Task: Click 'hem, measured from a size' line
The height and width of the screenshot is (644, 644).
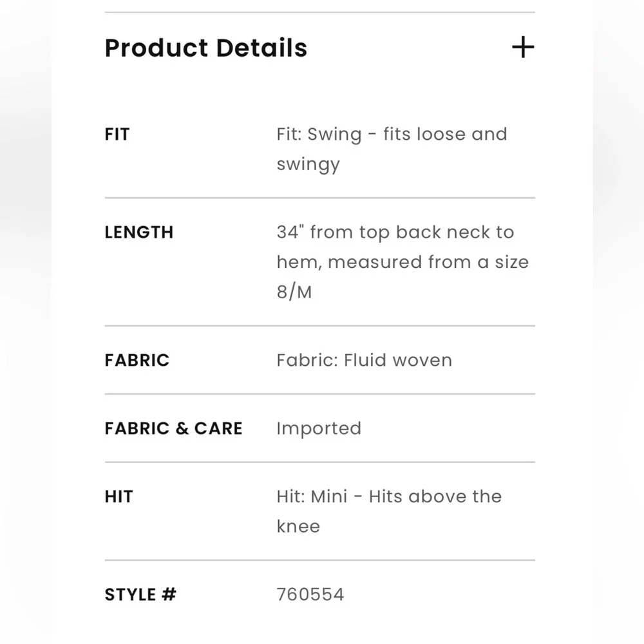Action: [402, 262]
